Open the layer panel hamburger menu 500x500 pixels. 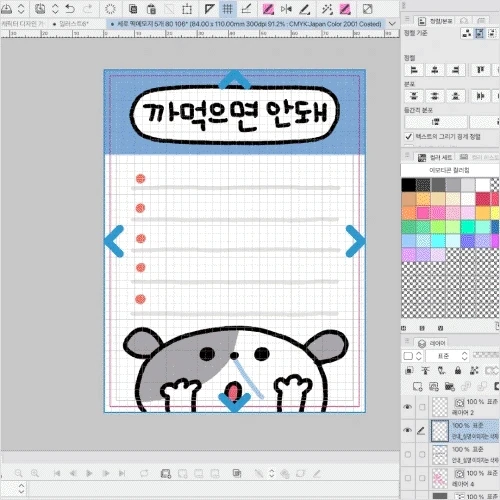[x=407, y=341]
